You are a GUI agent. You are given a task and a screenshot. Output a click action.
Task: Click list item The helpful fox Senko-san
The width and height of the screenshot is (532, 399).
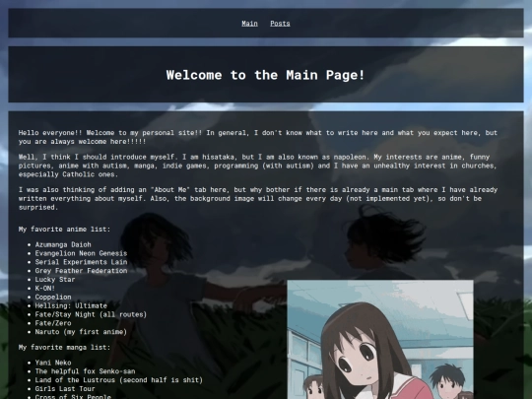click(x=85, y=371)
